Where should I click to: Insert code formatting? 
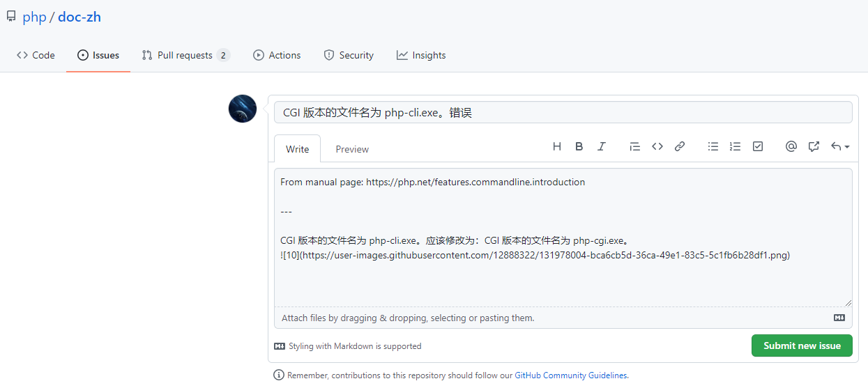657,146
